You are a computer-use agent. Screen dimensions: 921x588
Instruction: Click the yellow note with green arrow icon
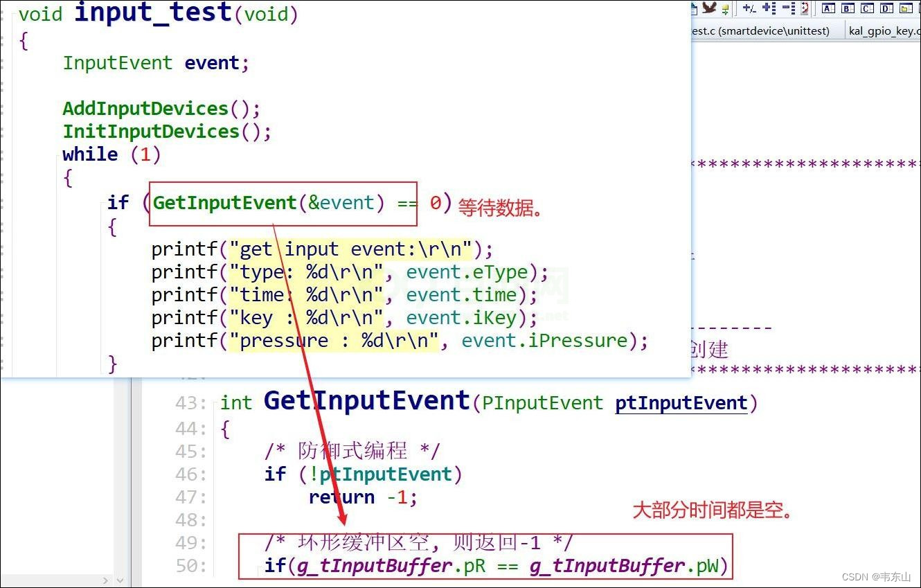tap(725, 9)
